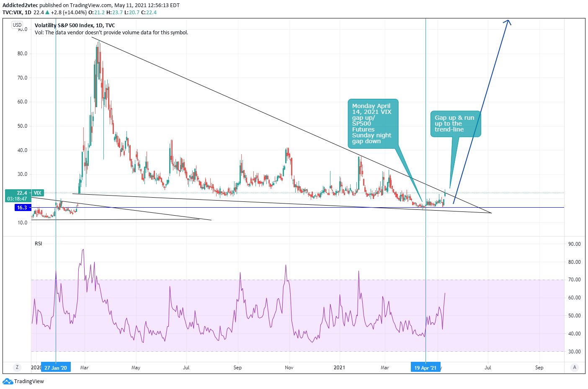This screenshot has height=389, width=588.
Task: Click the Z timezone button on time axis
Action: [x=17, y=367]
